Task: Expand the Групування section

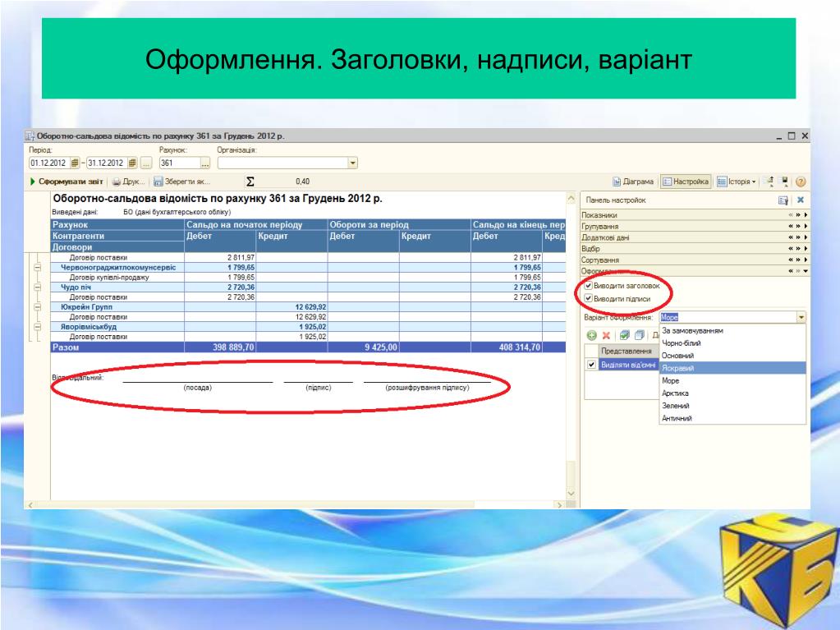Action: coord(806,226)
